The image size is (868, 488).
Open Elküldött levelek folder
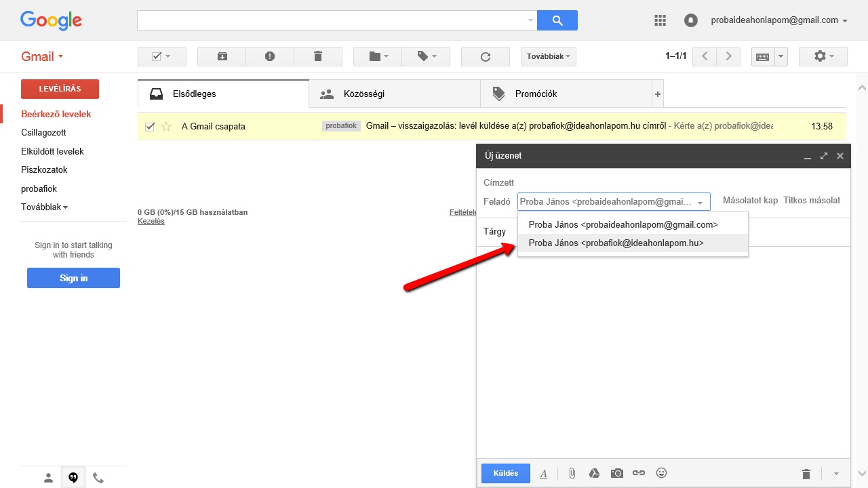click(52, 151)
